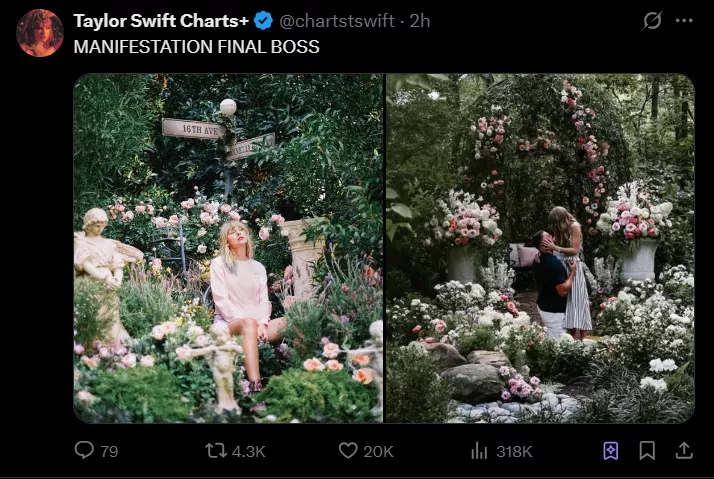Click the Grok slashed-circle icon
Image resolution: width=714 pixels, height=479 pixels.
652,21
